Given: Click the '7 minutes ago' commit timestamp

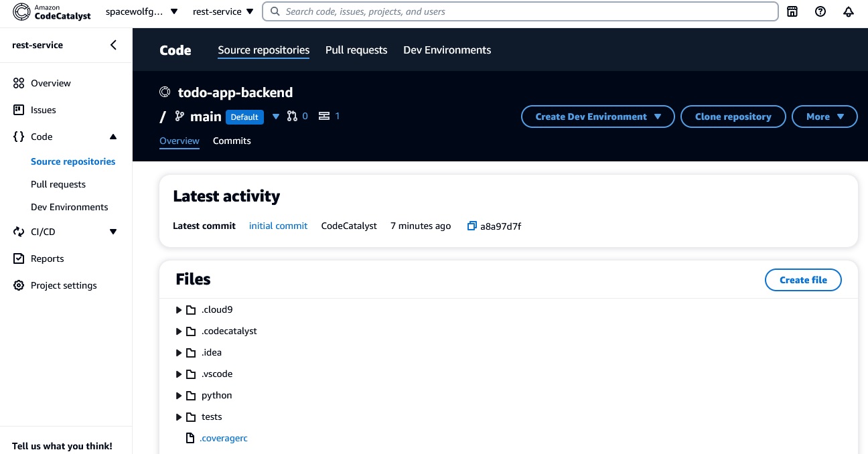Looking at the screenshot, I should coord(421,226).
